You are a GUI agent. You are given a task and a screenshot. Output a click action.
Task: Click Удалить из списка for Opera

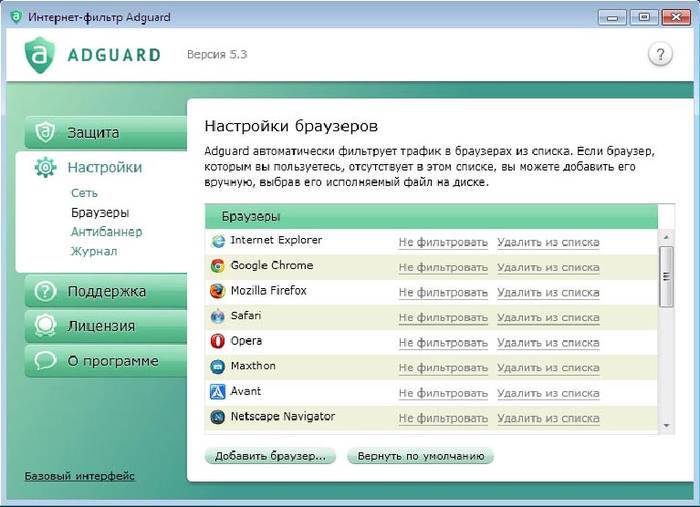(x=548, y=343)
